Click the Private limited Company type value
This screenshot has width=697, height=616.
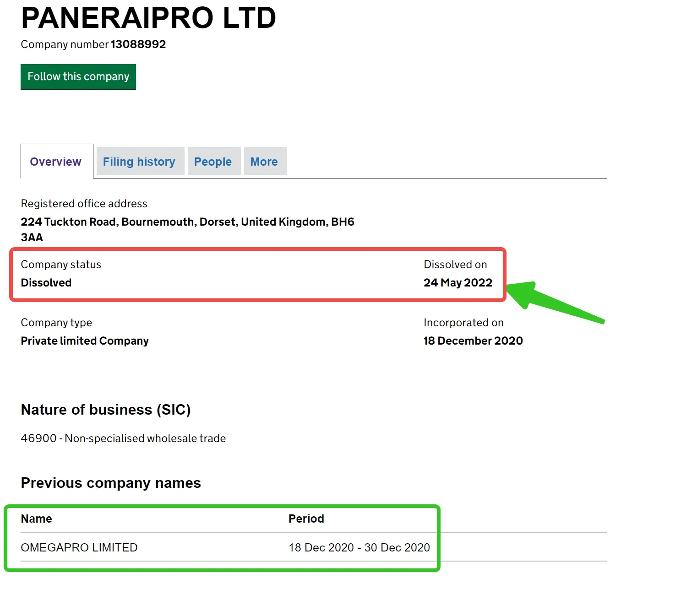(x=85, y=341)
